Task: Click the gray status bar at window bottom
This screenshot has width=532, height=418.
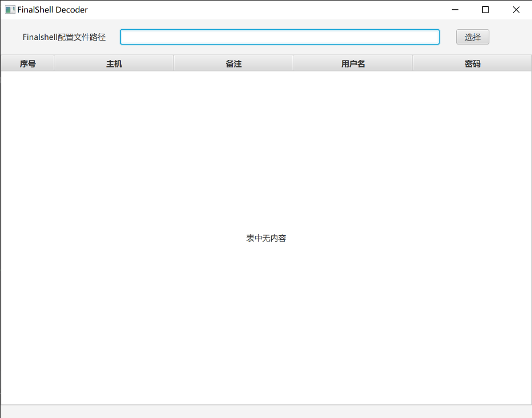Action: [x=266, y=412]
